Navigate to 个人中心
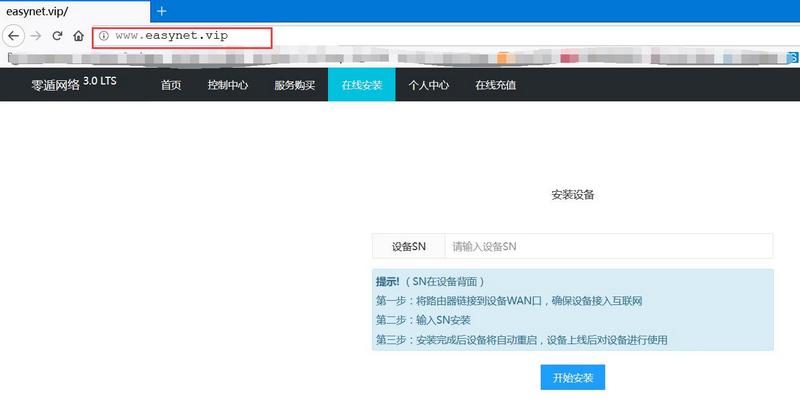800x416 pixels. tap(428, 85)
